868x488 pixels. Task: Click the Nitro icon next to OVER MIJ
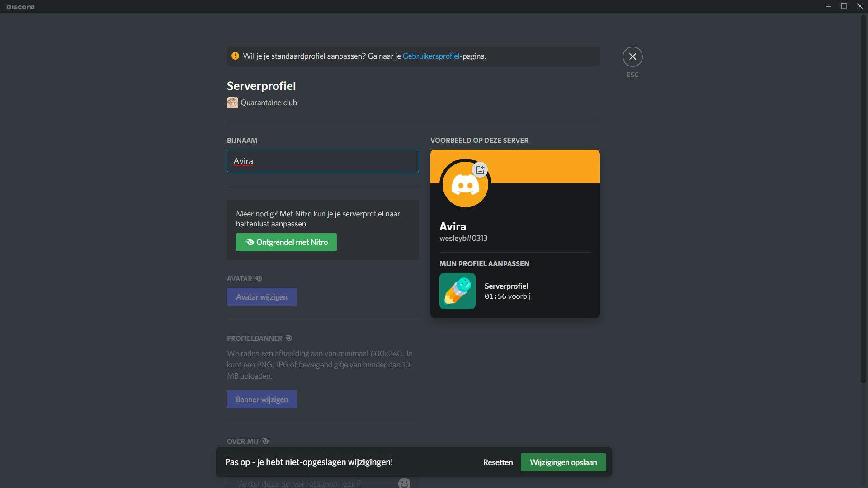[x=265, y=441]
